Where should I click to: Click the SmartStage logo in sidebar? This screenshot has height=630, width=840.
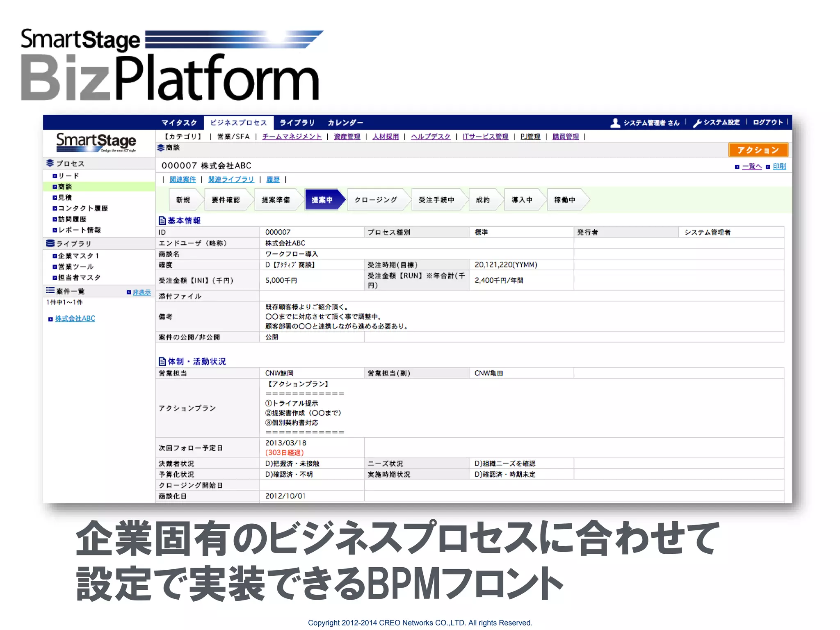(96, 142)
